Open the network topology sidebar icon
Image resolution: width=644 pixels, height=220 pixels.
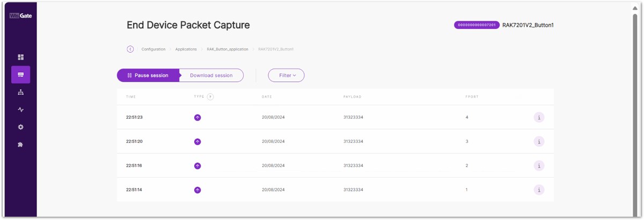click(x=20, y=92)
